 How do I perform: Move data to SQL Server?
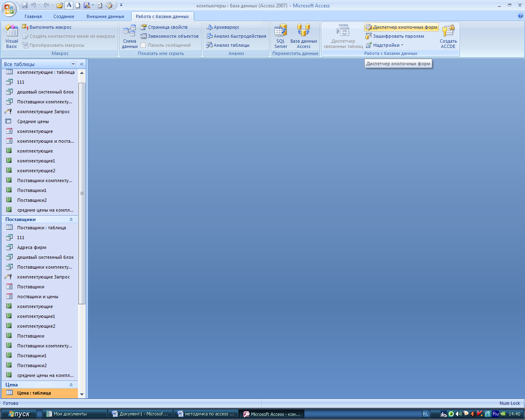(x=281, y=37)
